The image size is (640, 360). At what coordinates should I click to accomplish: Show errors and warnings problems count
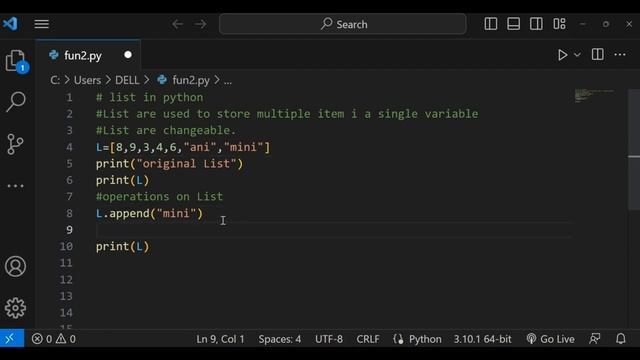pos(53,339)
